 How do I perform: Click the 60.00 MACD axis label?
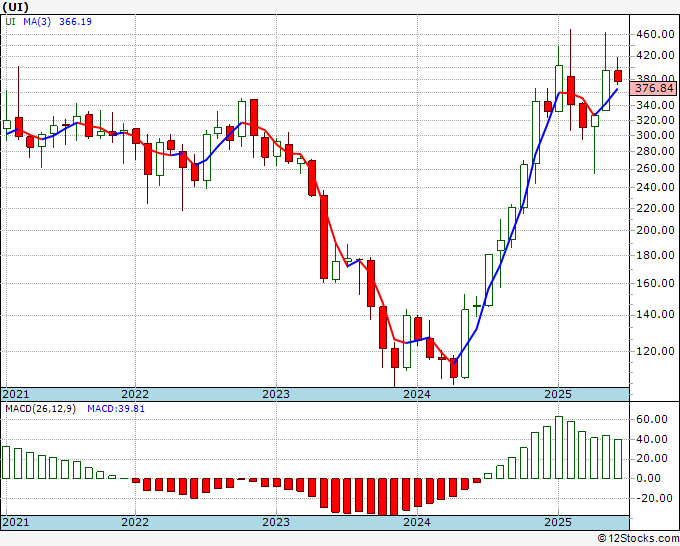pyautogui.click(x=651, y=419)
